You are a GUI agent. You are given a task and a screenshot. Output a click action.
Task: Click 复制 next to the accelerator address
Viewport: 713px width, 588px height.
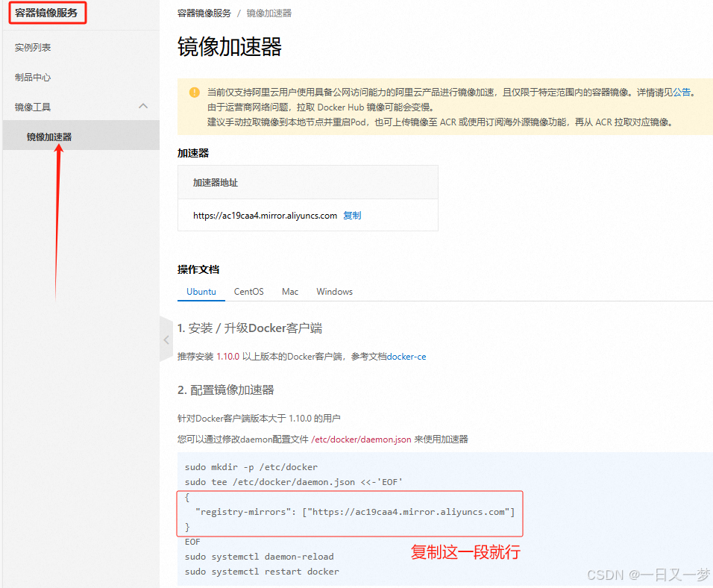point(352,215)
